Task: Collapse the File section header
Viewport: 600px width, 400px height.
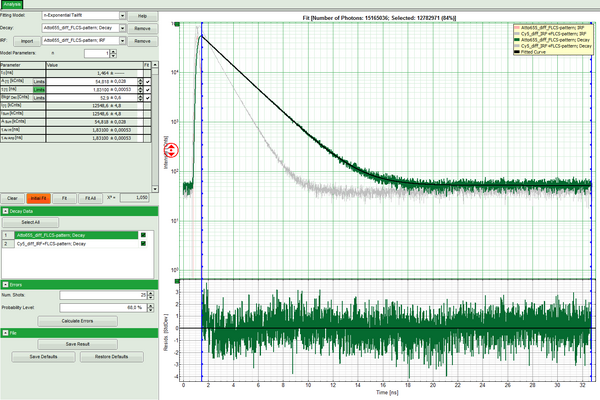Action: [6, 333]
